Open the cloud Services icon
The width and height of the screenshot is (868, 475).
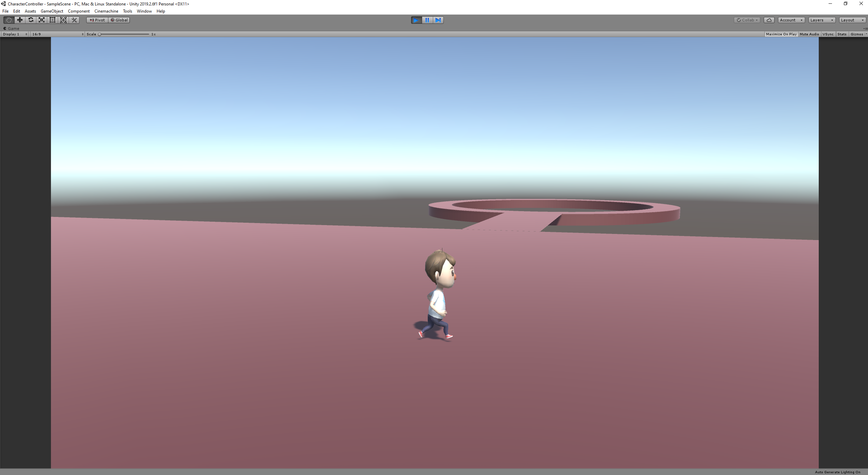point(769,20)
